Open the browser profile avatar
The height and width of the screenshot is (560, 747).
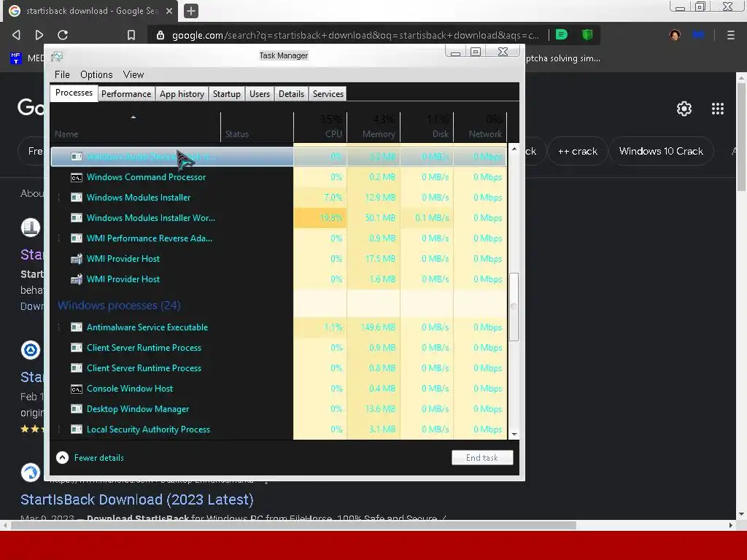point(675,35)
